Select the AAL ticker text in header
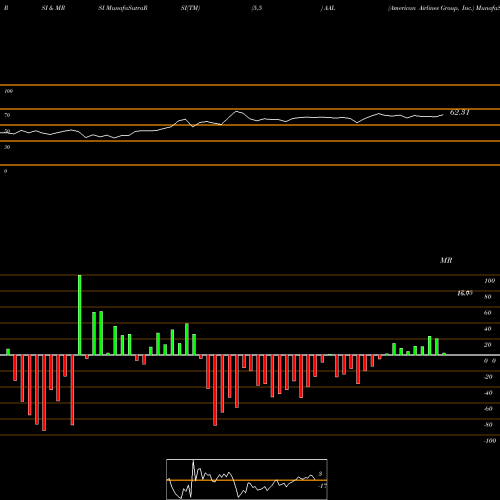This screenshot has width=500, height=500. (329, 8)
